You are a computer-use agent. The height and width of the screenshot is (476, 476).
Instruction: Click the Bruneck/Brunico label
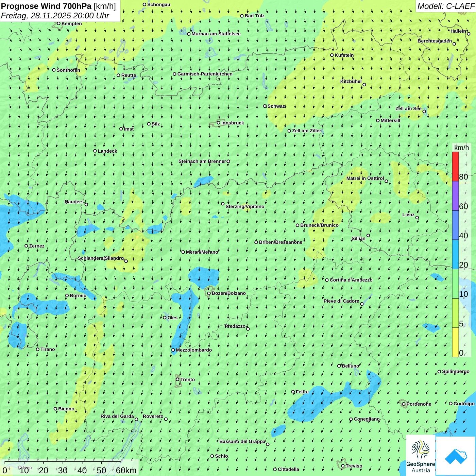coord(319,225)
